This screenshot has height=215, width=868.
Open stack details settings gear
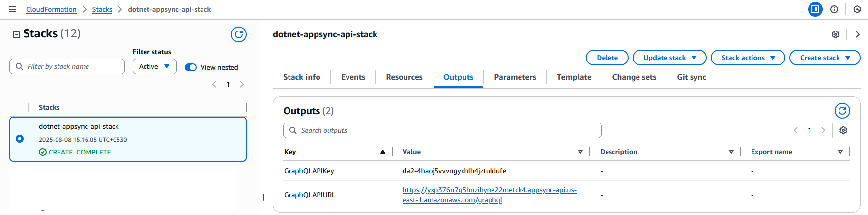pos(835,34)
